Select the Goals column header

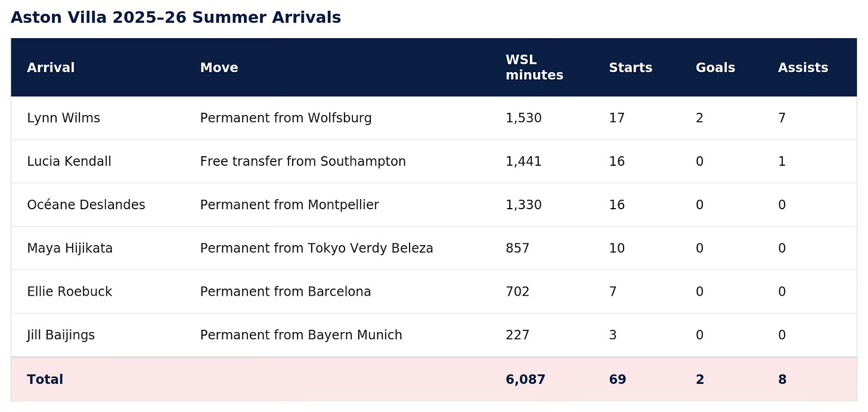(715, 67)
